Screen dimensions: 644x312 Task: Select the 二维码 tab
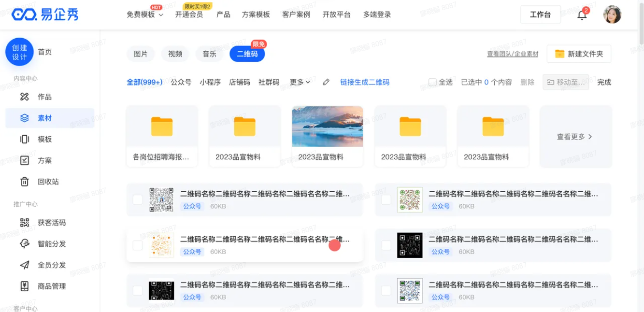coord(247,54)
